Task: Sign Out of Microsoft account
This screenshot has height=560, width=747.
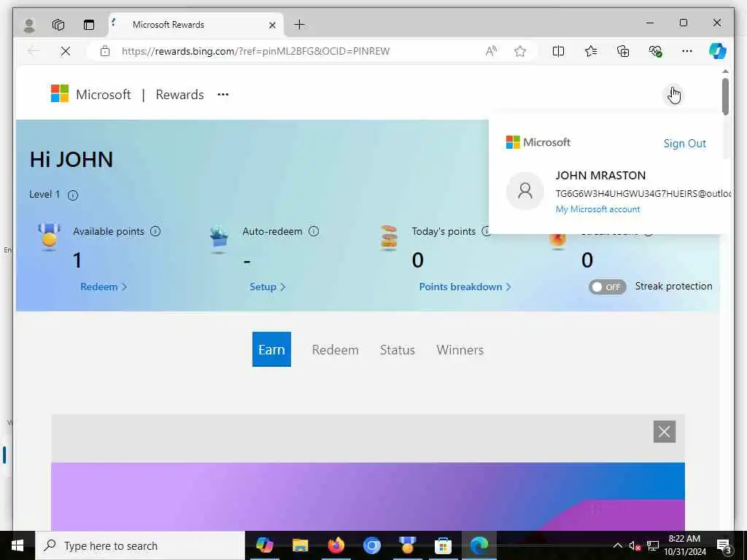Action: pyautogui.click(x=684, y=144)
